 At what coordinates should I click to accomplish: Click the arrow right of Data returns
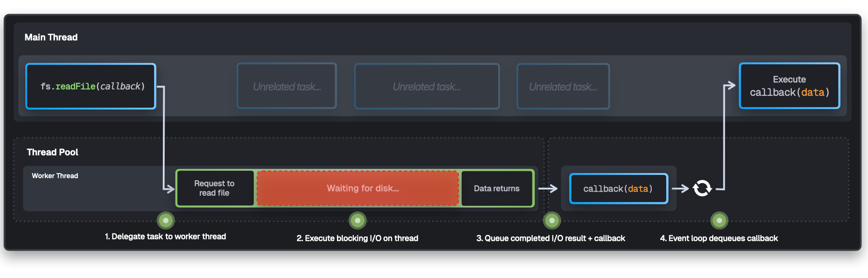(548, 189)
